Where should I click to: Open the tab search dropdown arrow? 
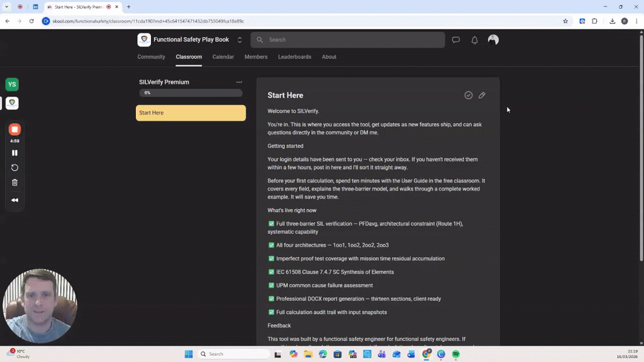[x=6, y=6]
